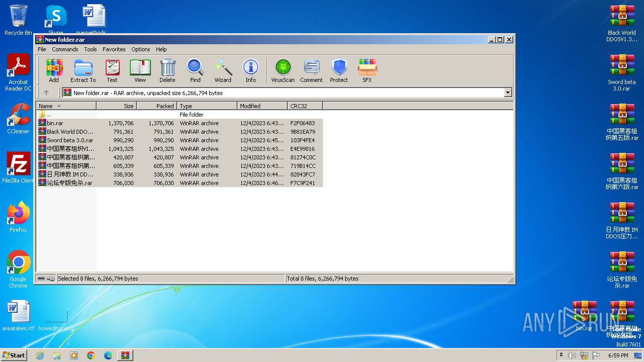Viewport: 644px width, 362px height.
Task: Sort by the Packed column header
Action: pyautogui.click(x=156, y=106)
